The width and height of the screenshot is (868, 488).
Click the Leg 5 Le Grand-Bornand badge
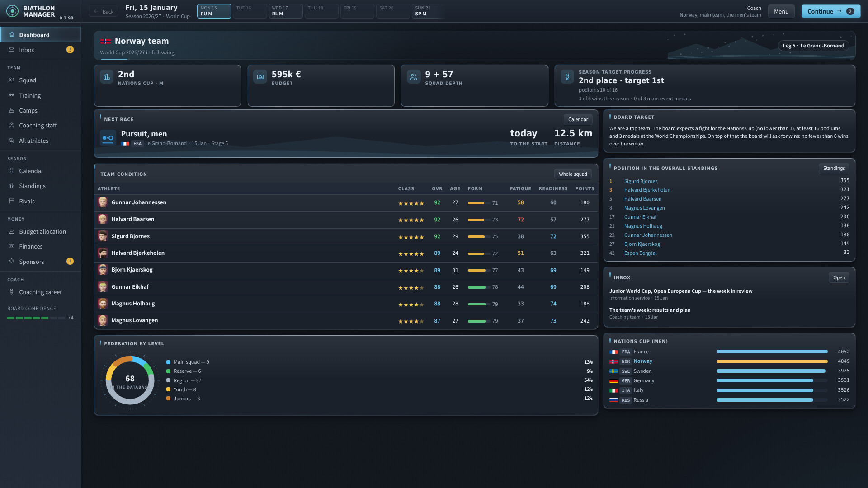tap(813, 46)
